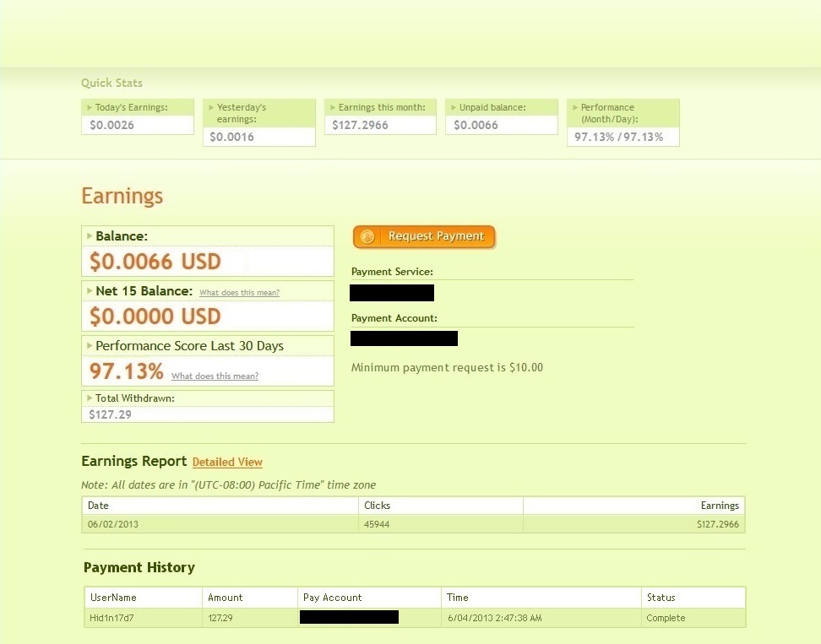Expand the Total Withdrawn arrow

point(90,398)
